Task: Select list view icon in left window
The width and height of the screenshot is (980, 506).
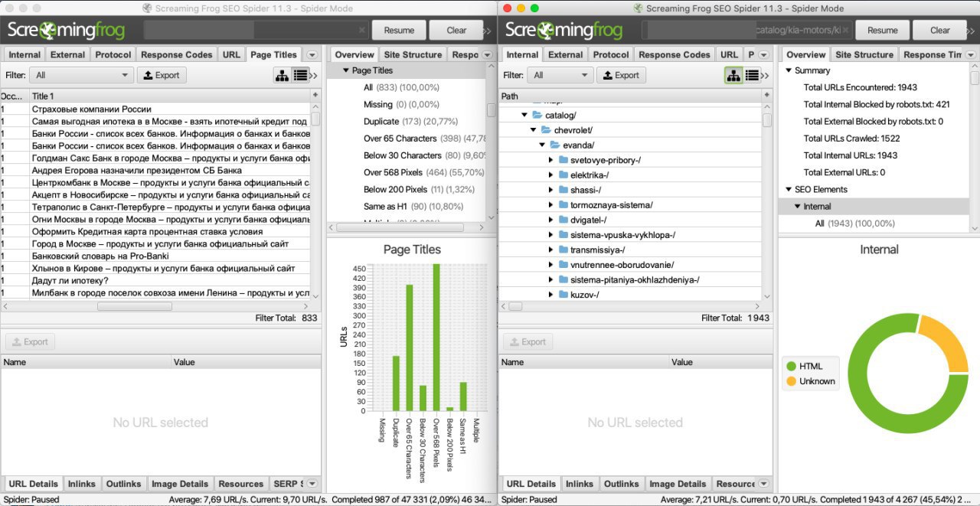Action: pyautogui.click(x=301, y=75)
